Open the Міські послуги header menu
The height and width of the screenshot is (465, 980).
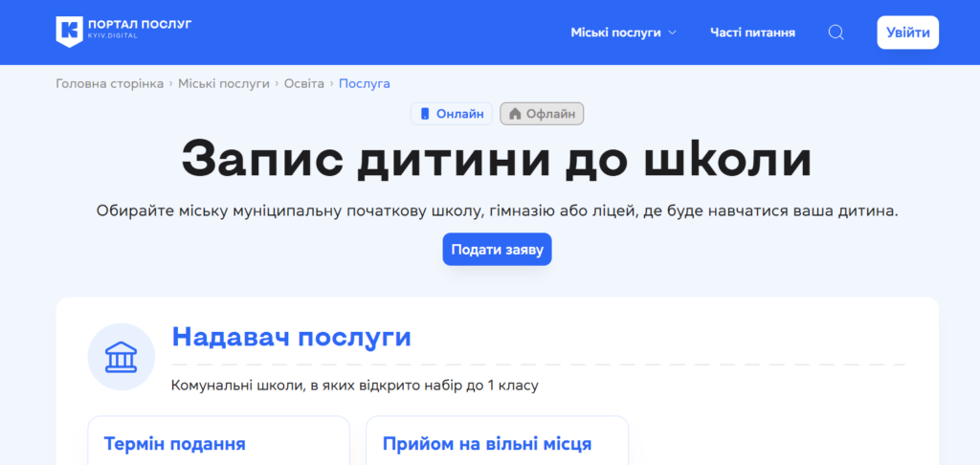[x=615, y=33]
